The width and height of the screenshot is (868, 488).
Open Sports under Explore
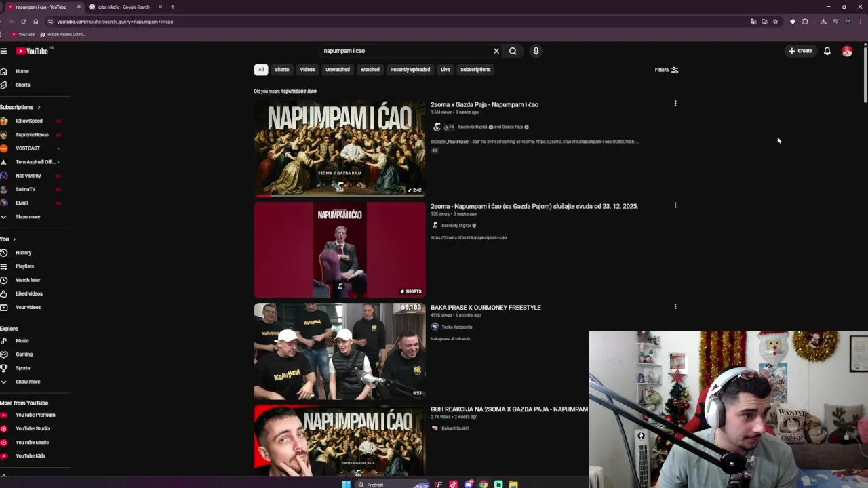pyautogui.click(x=22, y=368)
